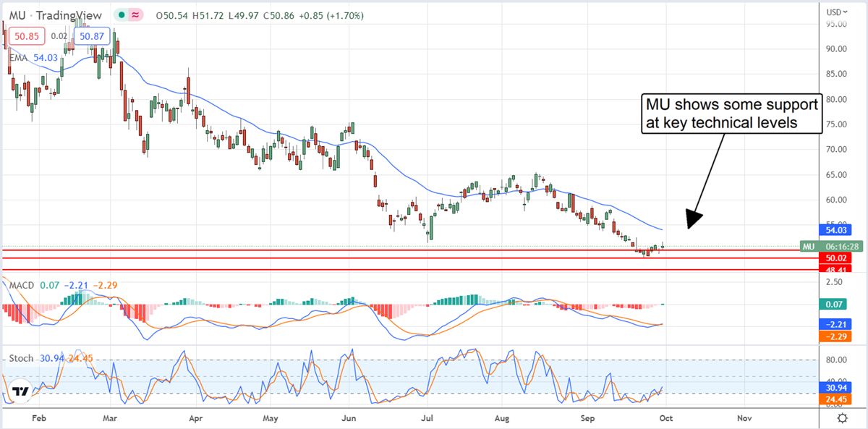This screenshot has width=868, height=429.
Task: Click the Aug label on time axis
Action: [503, 418]
